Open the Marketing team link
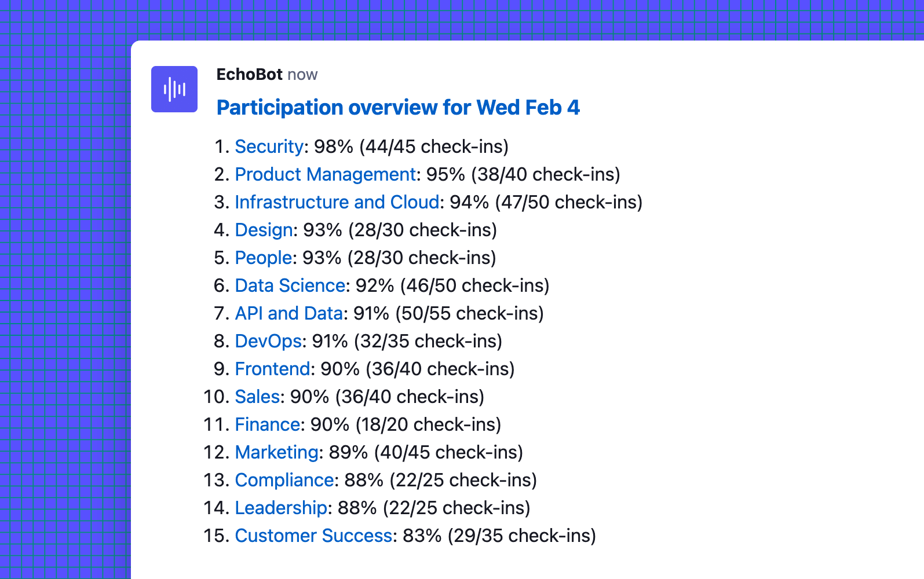Viewport: 924px width, 579px height. point(276,452)
